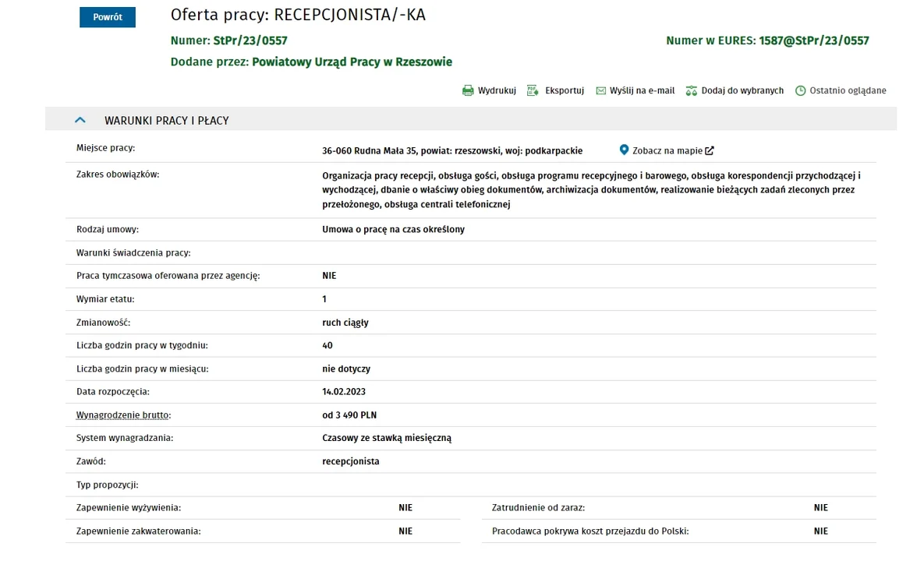The width and height of the screenshot is (924, 561).
Task: Click the clock icon for Ostatnio oglądane
Action: [800, 90]
